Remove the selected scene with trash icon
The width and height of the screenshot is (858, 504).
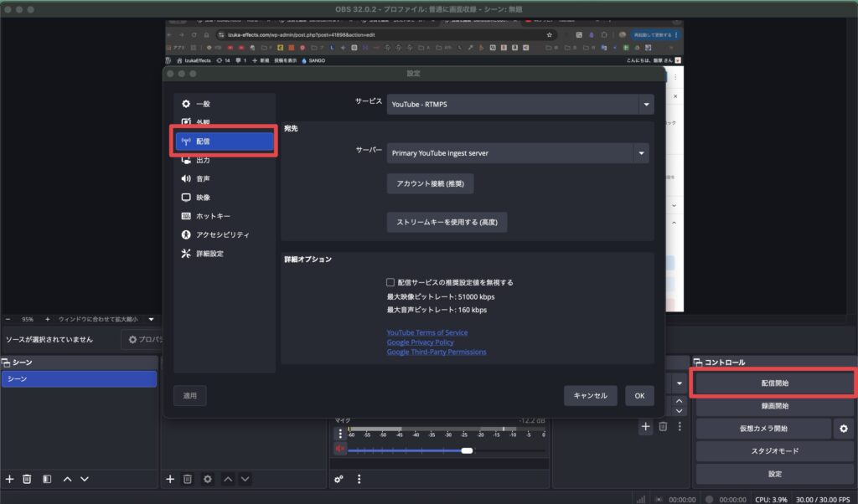(x=27, y=479)
